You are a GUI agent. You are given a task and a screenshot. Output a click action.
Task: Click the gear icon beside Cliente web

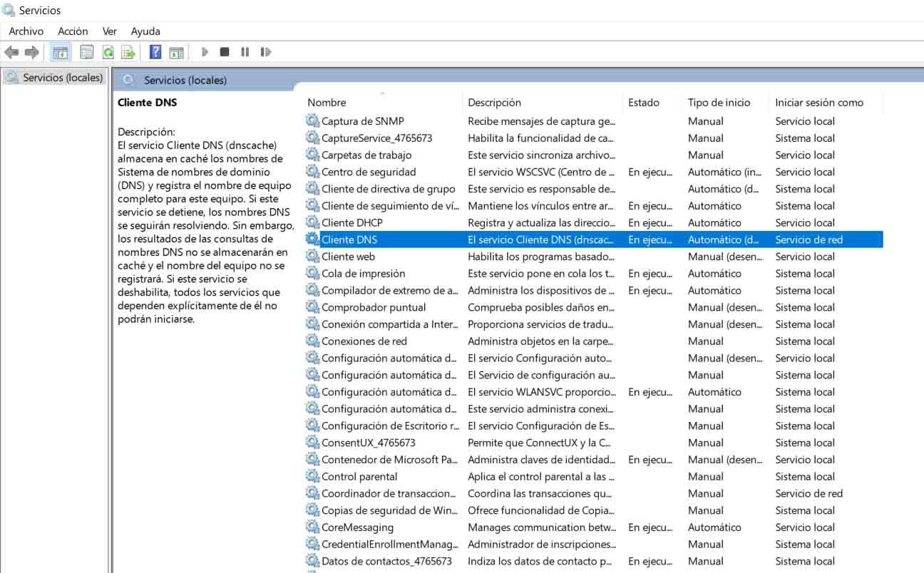click(x=312, y=257)
